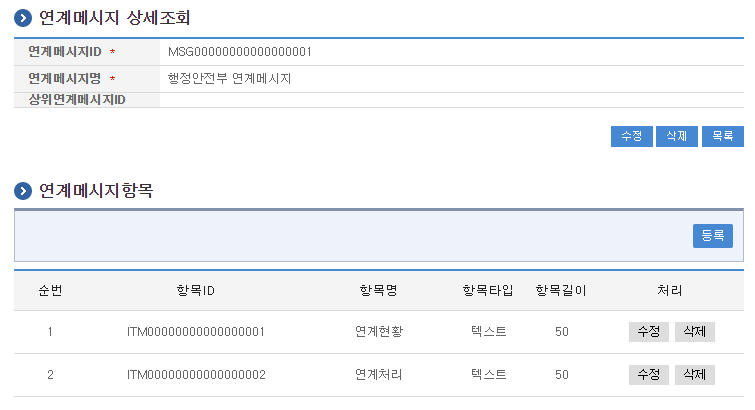The image size is (755, 410).
Task: Click the 항목ID column header
Action: (x=195, y=291)
